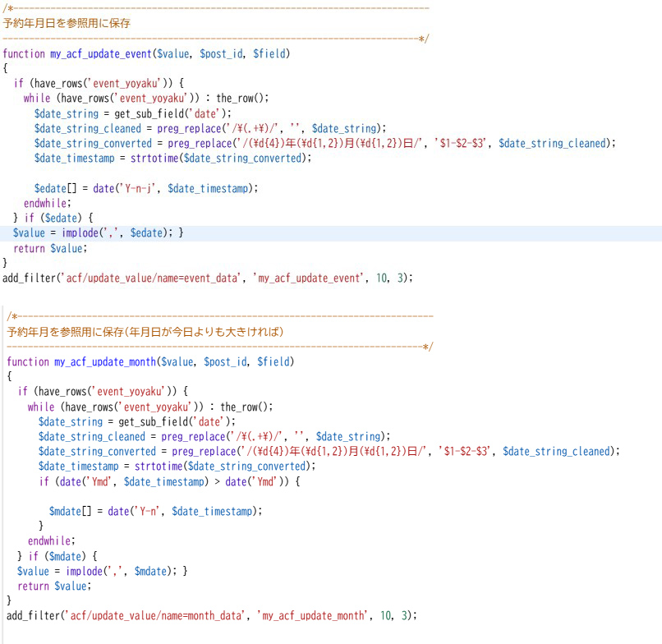This screenshot has height=644, width=662.
Task: Click "return $value;" inside my_acf_update_event function
Action: (x=50, y=249)
